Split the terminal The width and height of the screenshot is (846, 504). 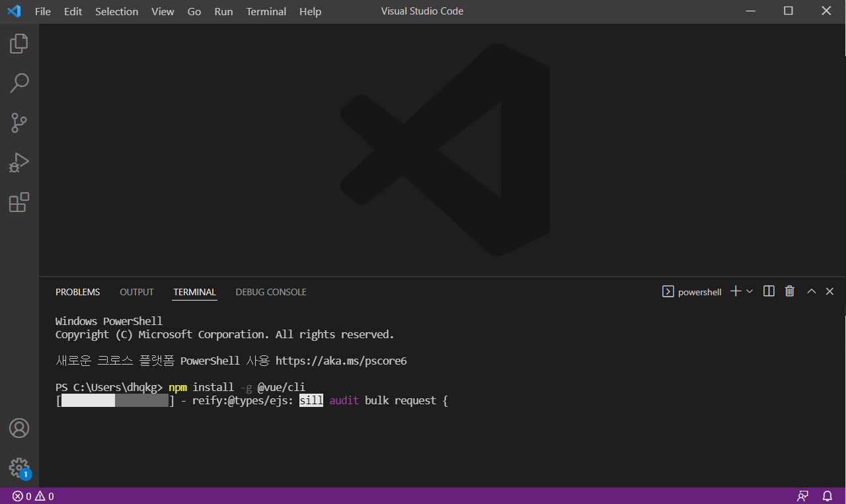point(769,291)
